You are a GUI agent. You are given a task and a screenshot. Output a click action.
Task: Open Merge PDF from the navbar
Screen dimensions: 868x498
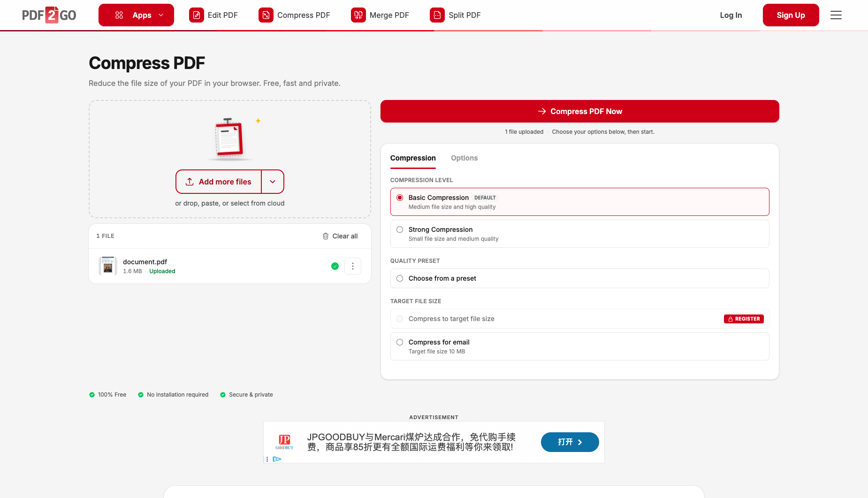pyautogui.click(x=380, y=15)
